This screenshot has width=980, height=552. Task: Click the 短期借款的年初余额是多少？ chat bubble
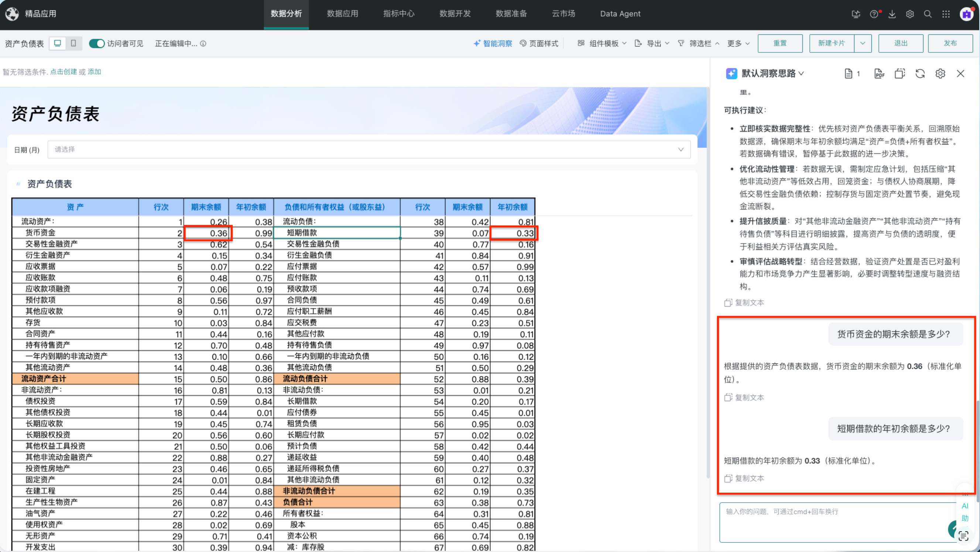[895, 429]
